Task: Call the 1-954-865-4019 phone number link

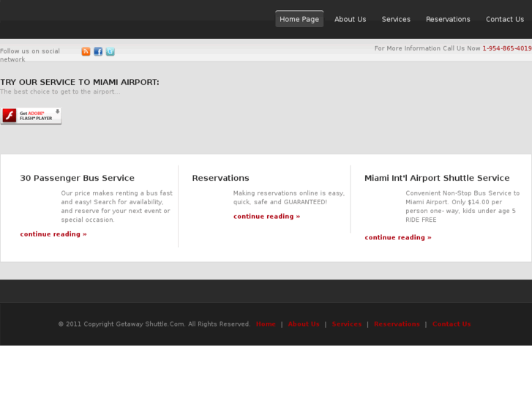Action: (x=506, y=48)
